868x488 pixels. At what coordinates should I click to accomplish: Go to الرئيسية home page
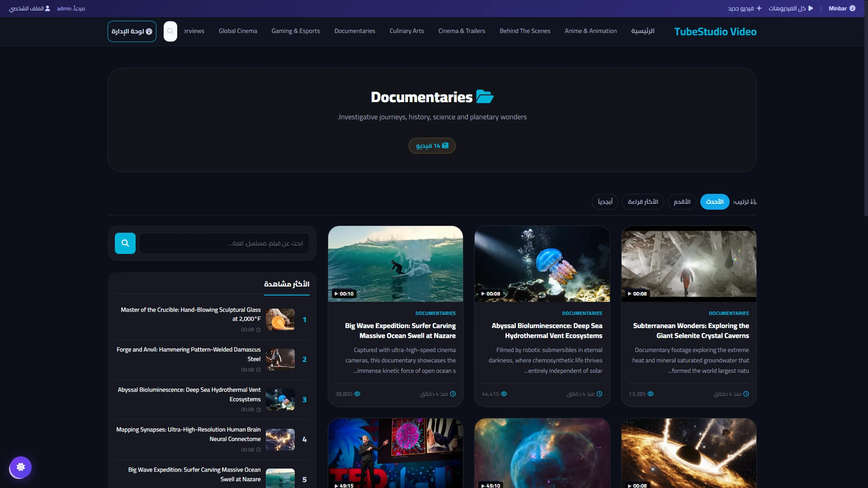coord(643,31)
